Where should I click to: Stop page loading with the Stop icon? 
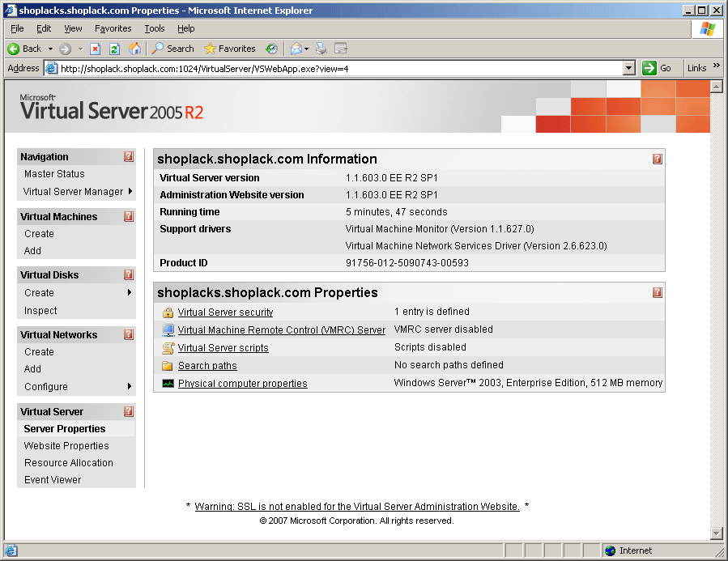[96, 49]
